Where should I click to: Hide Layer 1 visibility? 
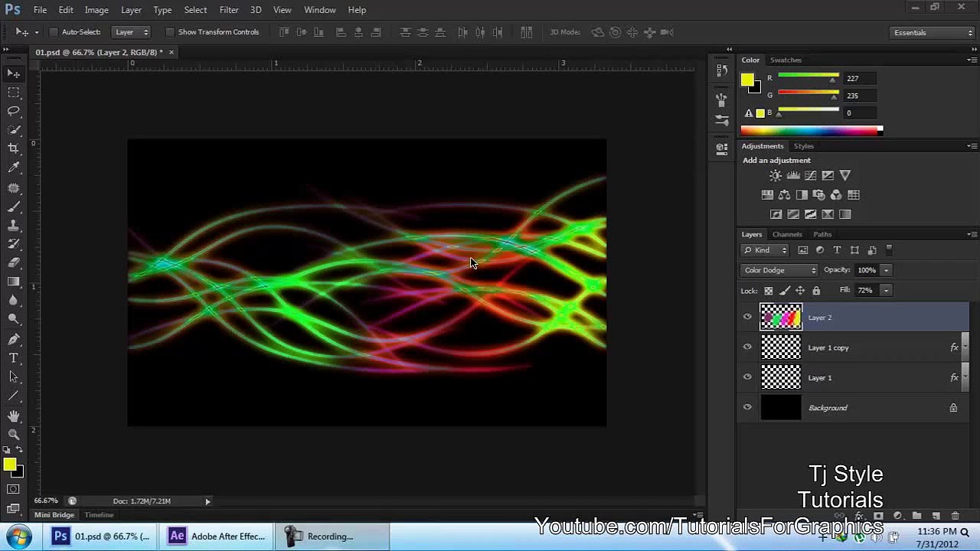747,377
